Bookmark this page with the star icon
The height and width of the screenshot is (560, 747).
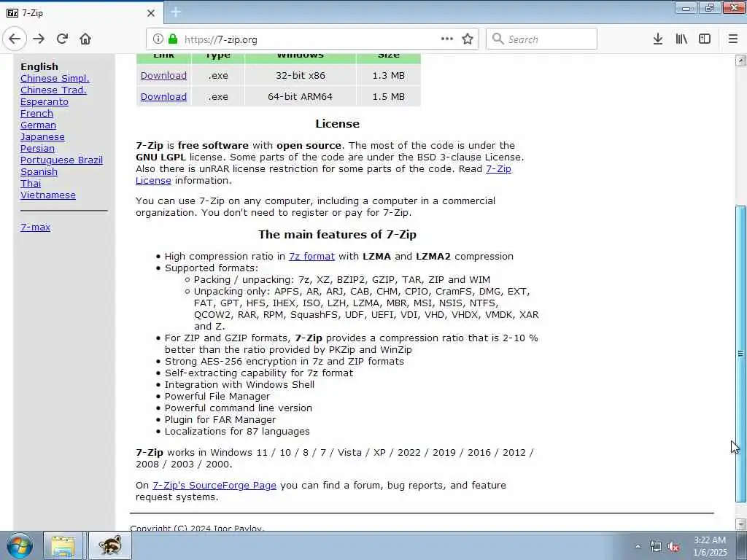tap(468, 39)
